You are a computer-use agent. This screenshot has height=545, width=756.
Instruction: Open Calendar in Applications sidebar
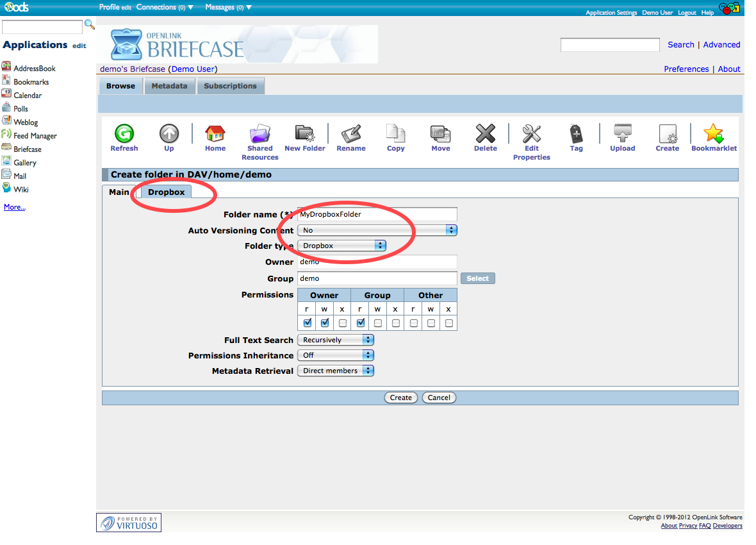[x=28, y=96]
